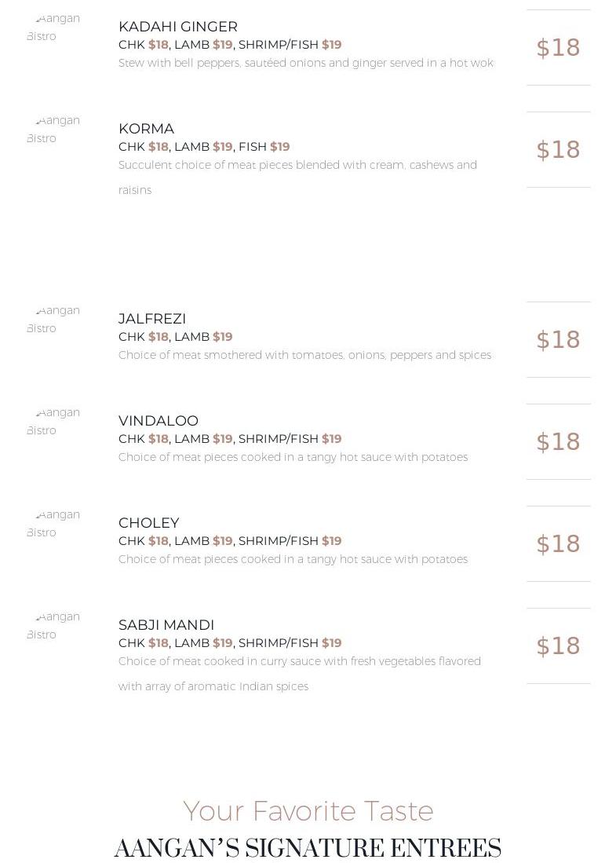
Task: Click the Aangan's Signature Entrees heading
Action: [308, 849]
